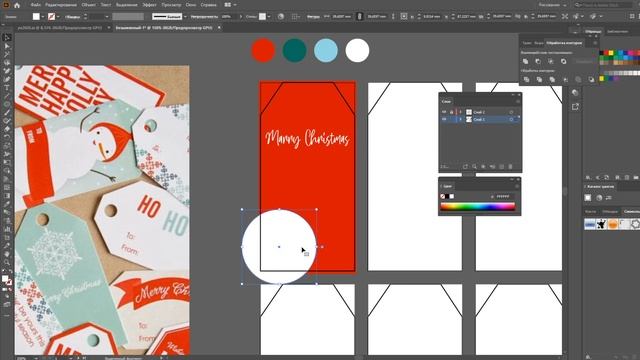Open the workspace switcher dropdown
This screenshot has width=640, height=360.
[x=553, y=5]
